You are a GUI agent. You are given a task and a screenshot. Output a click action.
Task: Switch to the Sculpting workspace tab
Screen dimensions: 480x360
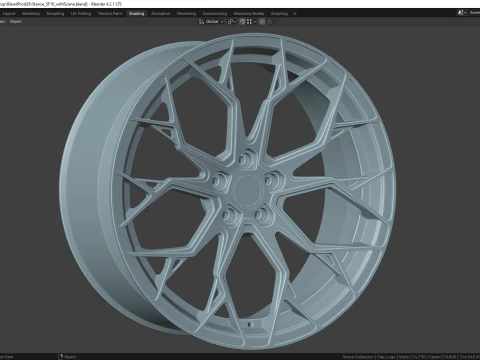click(x=55, y=14)
